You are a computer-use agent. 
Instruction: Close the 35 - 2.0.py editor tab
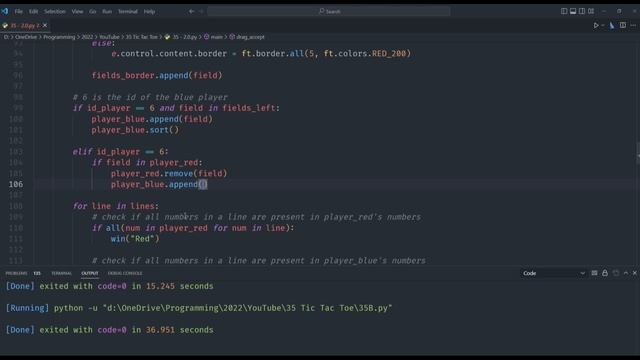point(45,25)
